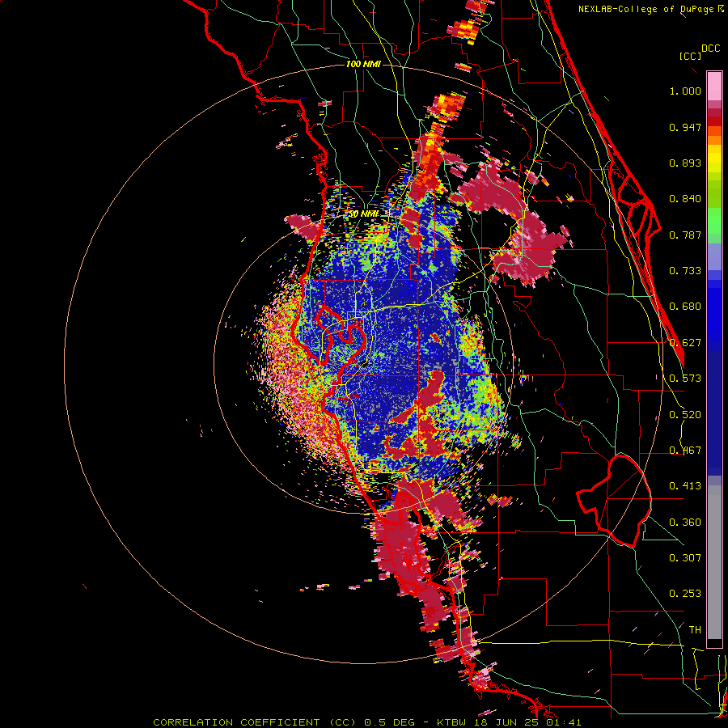Select the 0.680 scale value
Image resolution: width=728 pixels, height=728 pixels.
[x=685, y=307]
